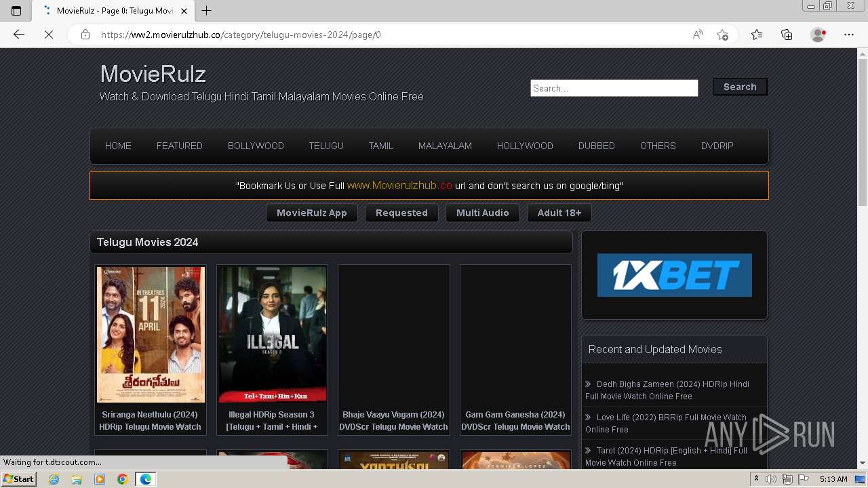The height and width of the screenshot is (488, 868).
Task: Open Sriranga Neethulu (2024) title link
Action: (150, 420)
